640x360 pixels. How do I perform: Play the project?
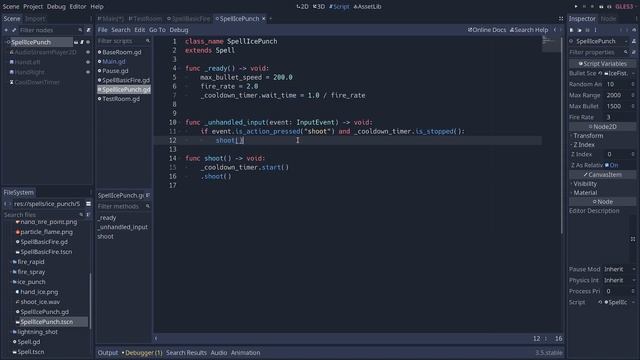pos(576,7)
